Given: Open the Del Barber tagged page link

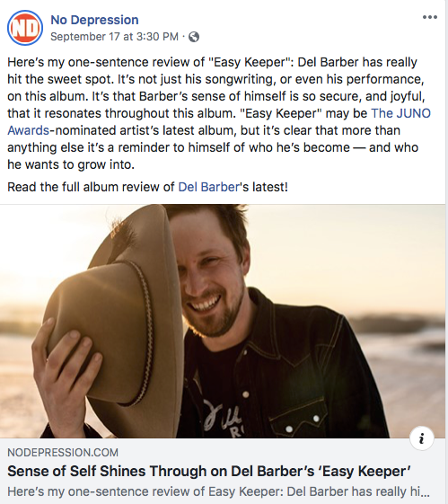Looking at the screenshot, I should click(209, 187).
